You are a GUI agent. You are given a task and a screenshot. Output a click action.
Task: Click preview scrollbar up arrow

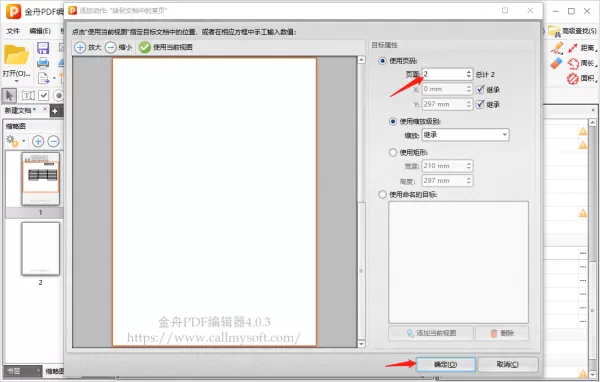(x=361, y=60)
